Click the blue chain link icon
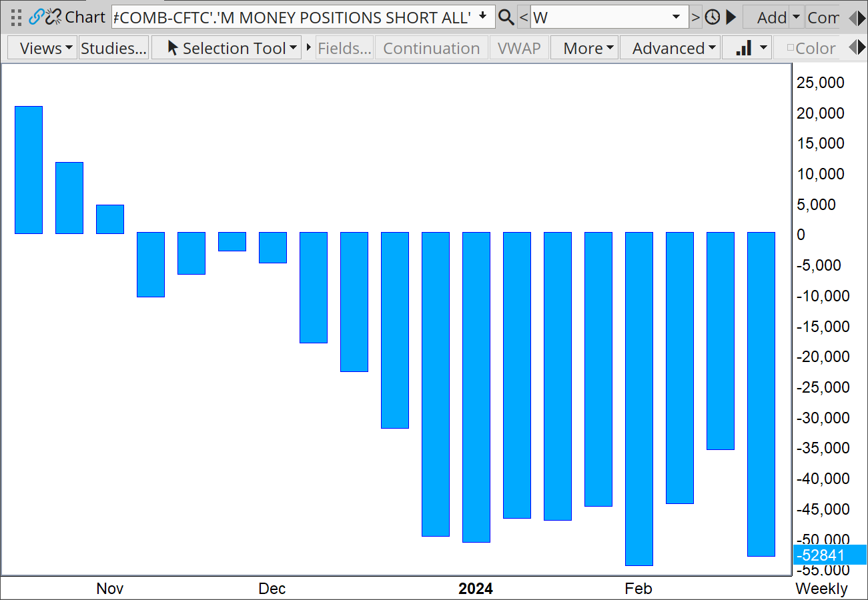Screen dimensions: 868x600 tap(35, 17)
